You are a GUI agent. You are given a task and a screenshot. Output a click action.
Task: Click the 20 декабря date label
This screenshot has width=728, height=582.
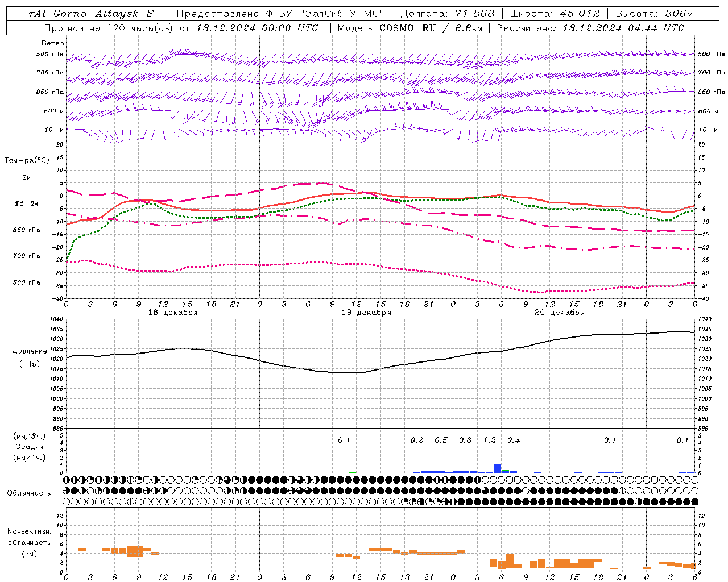560,313
